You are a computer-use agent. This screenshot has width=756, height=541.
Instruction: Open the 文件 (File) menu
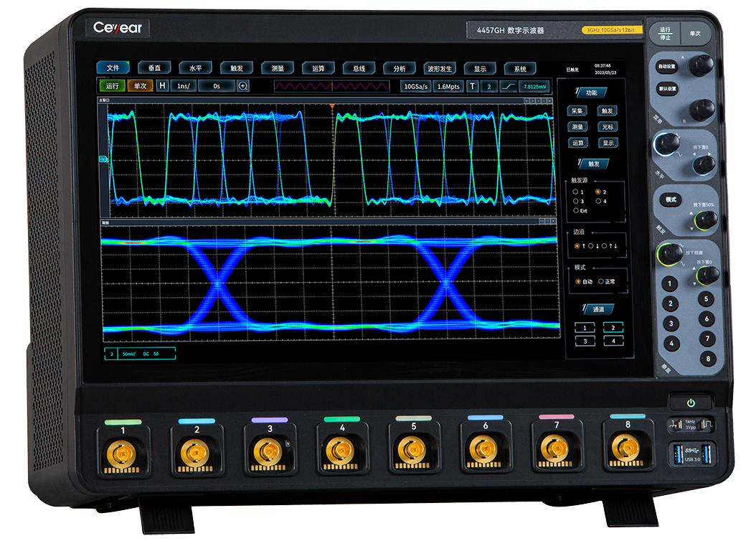[113, 68]
